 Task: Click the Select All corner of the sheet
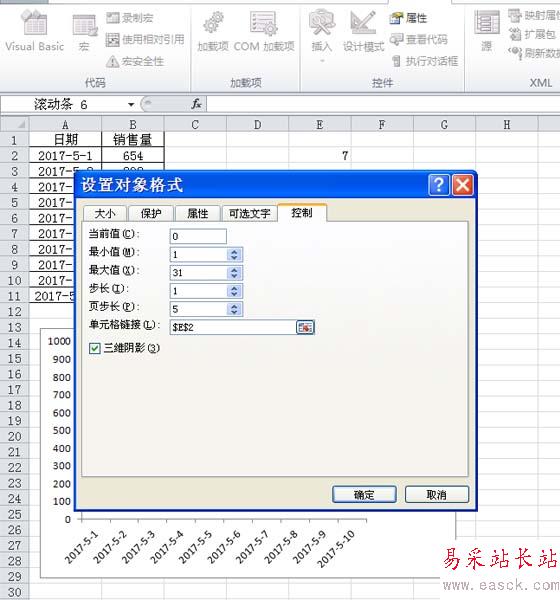[x=15, y=124]
